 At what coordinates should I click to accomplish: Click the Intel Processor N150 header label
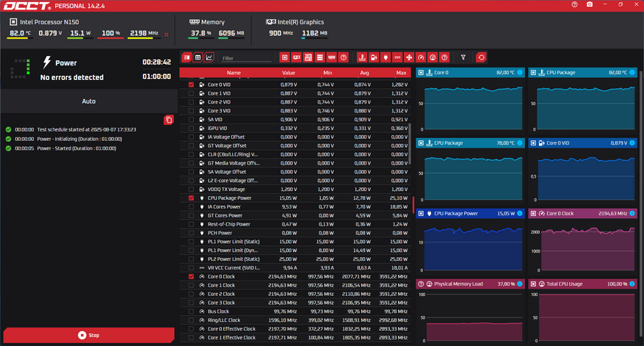click(49, 22)
